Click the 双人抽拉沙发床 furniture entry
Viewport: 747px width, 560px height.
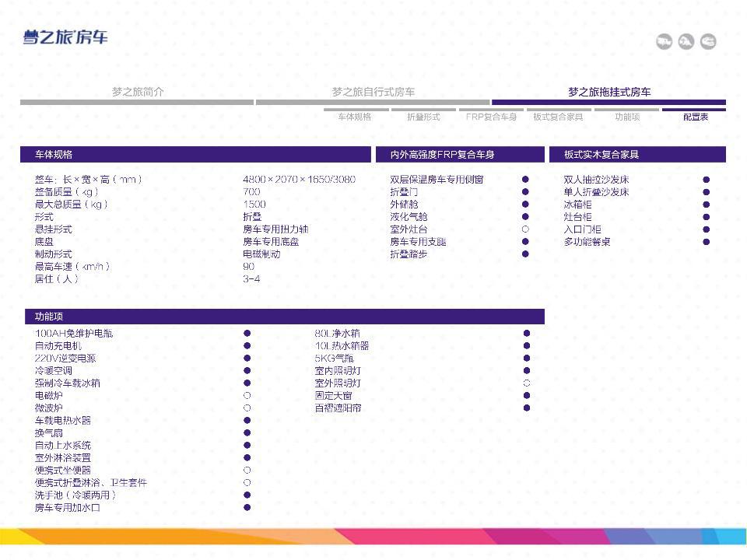click(596, 180)
